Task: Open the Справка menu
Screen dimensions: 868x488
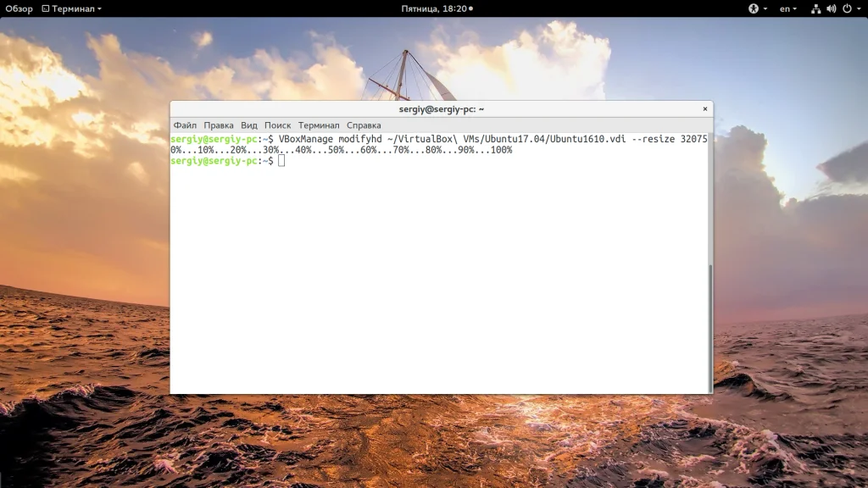Action: point(364,125)
